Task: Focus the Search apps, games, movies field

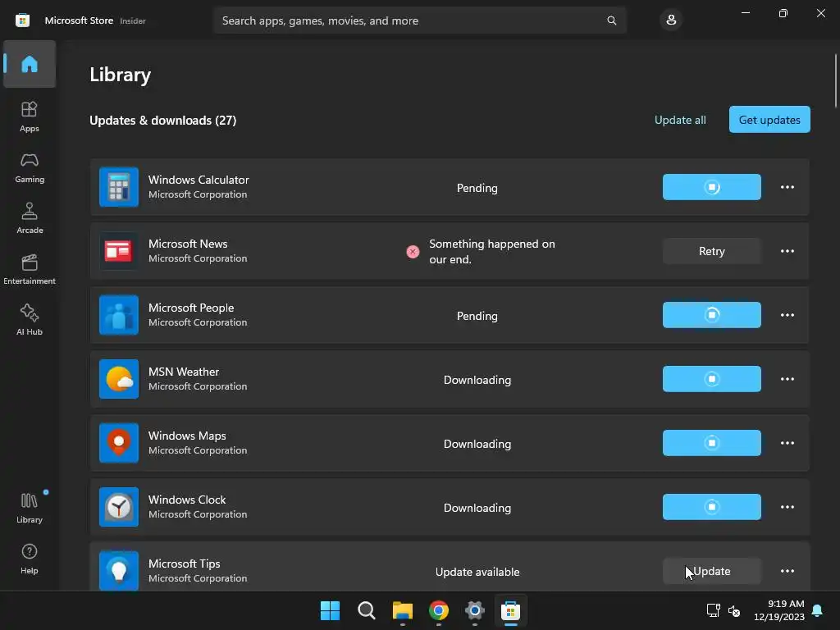Action: coord(419,21)
